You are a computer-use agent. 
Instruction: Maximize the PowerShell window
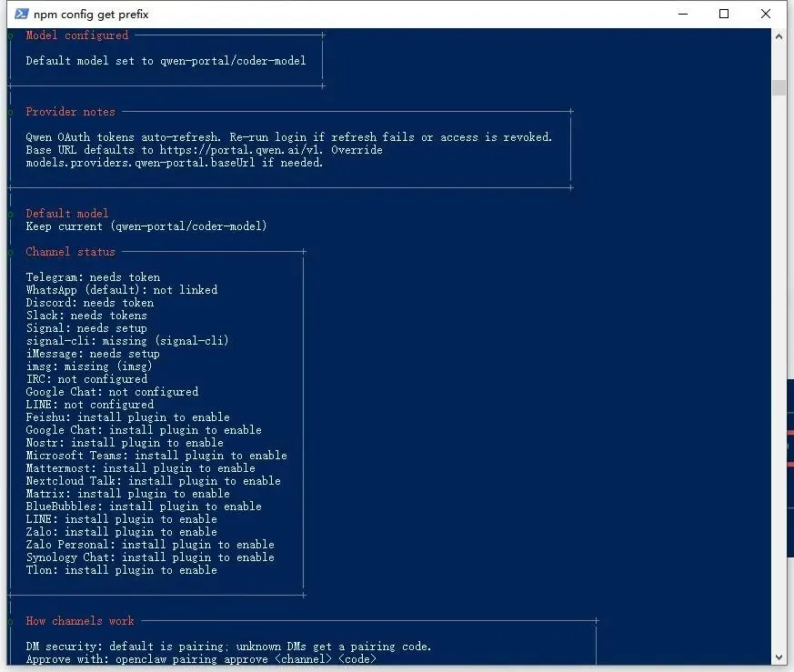[724, 14]
